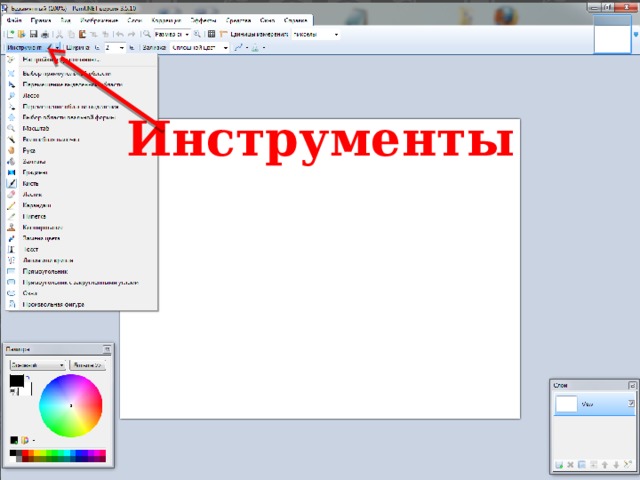Select the Rectangle (Прямоугольник) shape tool
640x480 pixels.
82,271
